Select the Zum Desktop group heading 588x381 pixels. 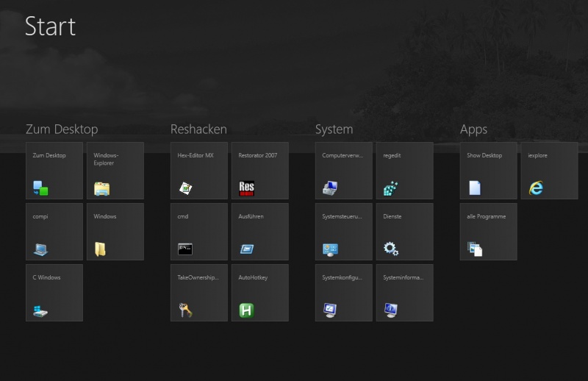(62, 129)
